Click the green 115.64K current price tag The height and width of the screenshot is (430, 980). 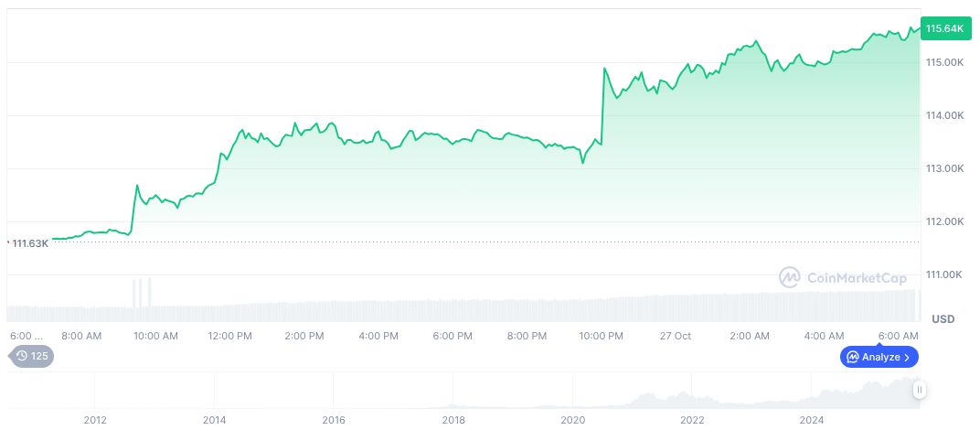pos(944,28)
